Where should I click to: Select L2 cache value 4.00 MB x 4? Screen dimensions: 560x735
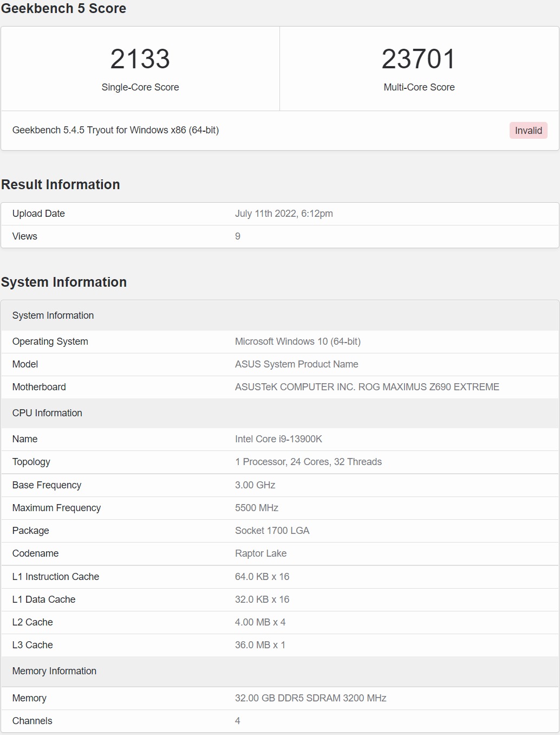point(260,622)
